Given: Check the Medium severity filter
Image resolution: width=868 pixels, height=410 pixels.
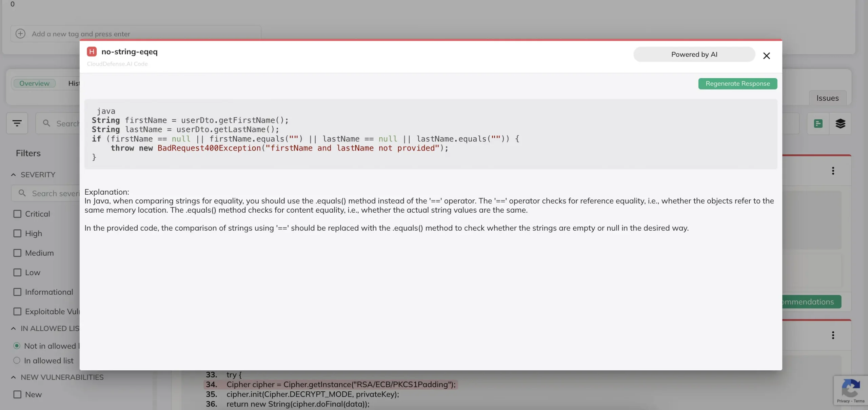Looking at the screenshot, I should [17, 253].
